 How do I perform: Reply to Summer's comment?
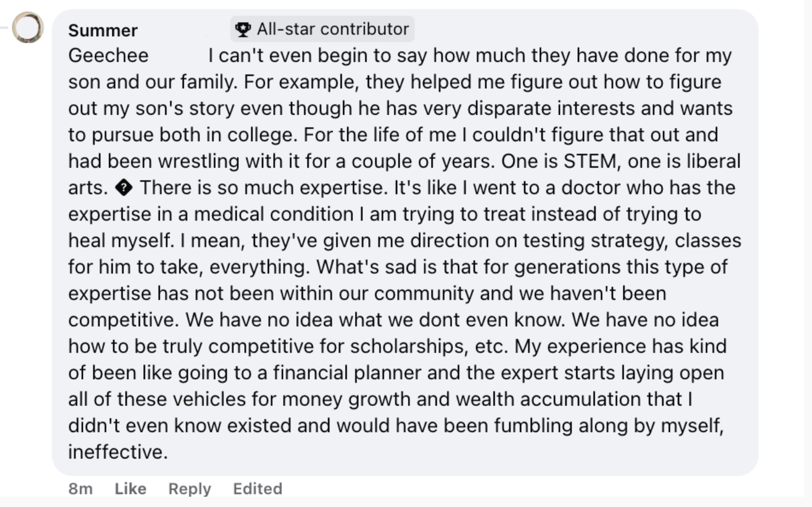click(x=189, y=488)
